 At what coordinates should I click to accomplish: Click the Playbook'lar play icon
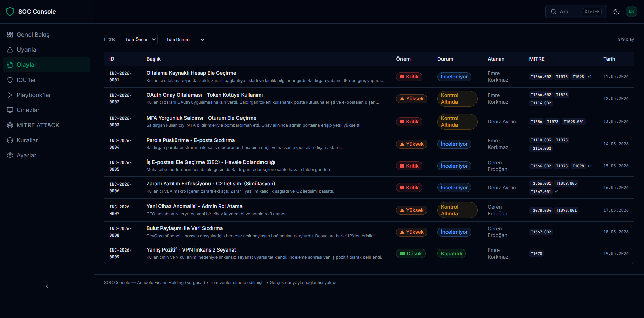[x=10, y=95]
